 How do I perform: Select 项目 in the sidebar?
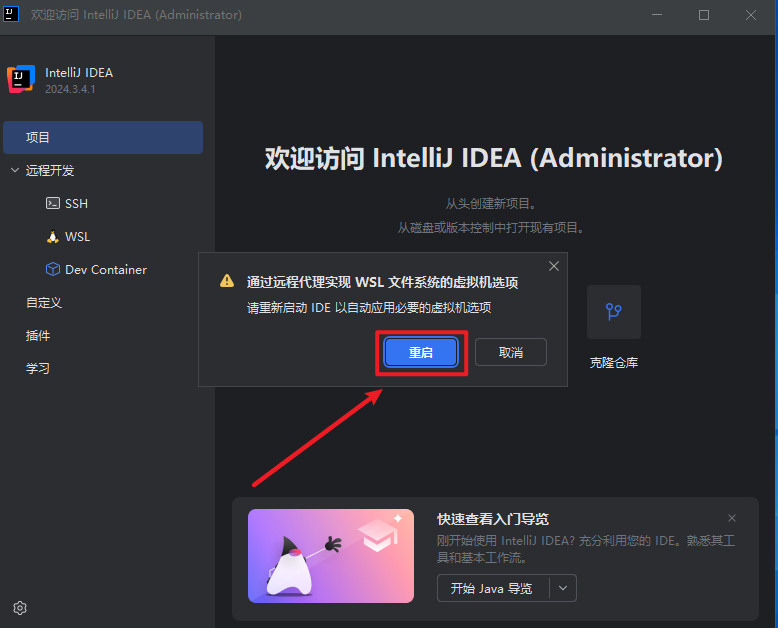pos(102,138)
